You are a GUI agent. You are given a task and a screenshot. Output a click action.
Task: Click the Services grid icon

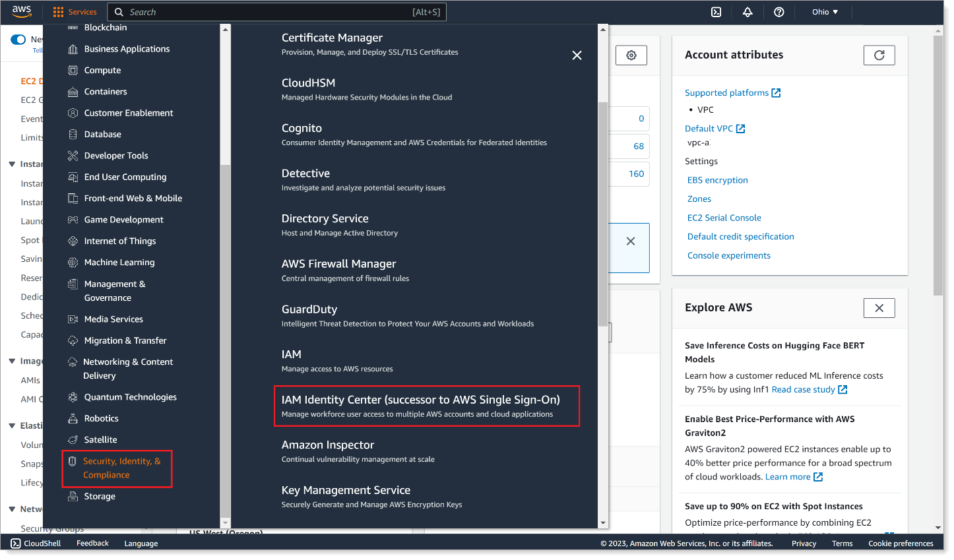(58, 12)
